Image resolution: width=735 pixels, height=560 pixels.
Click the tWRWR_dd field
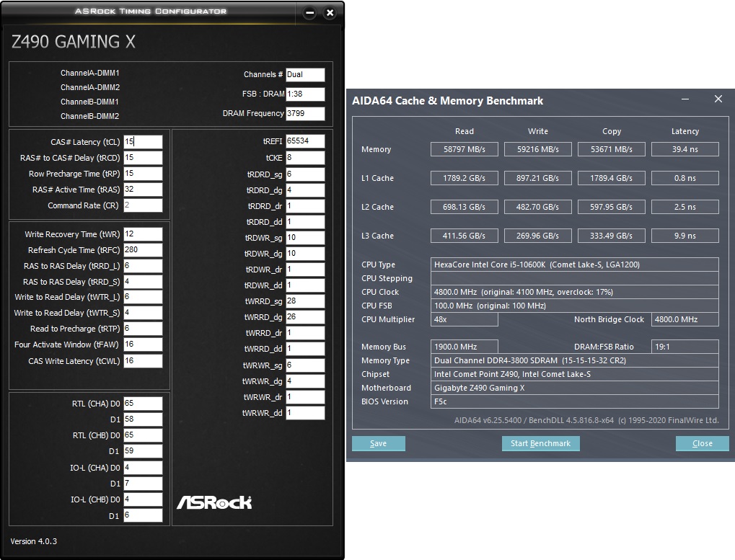[x=305, y=413]
